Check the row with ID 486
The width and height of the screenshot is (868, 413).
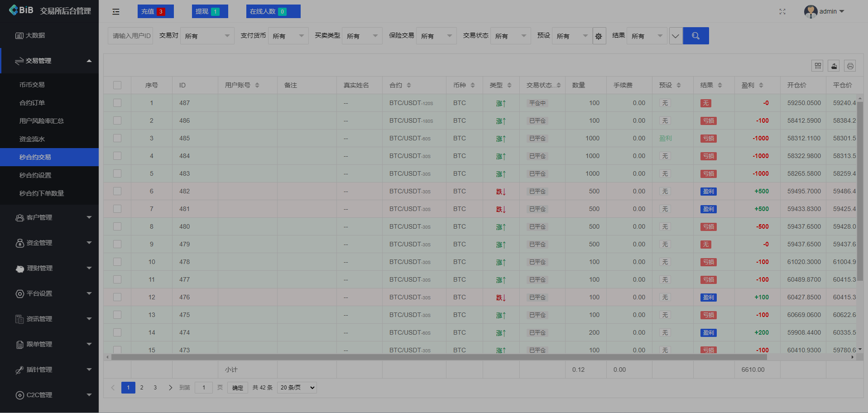pos(117,120)
